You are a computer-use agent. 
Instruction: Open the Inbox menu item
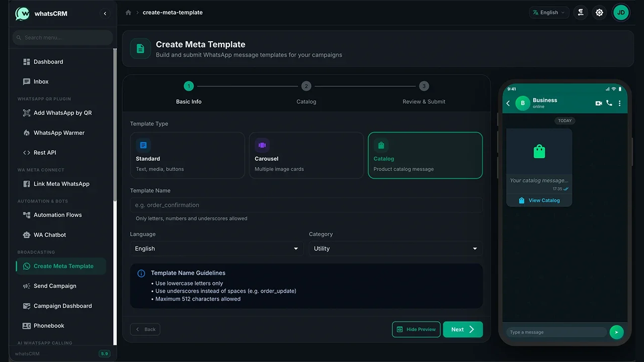coord(61,81)
